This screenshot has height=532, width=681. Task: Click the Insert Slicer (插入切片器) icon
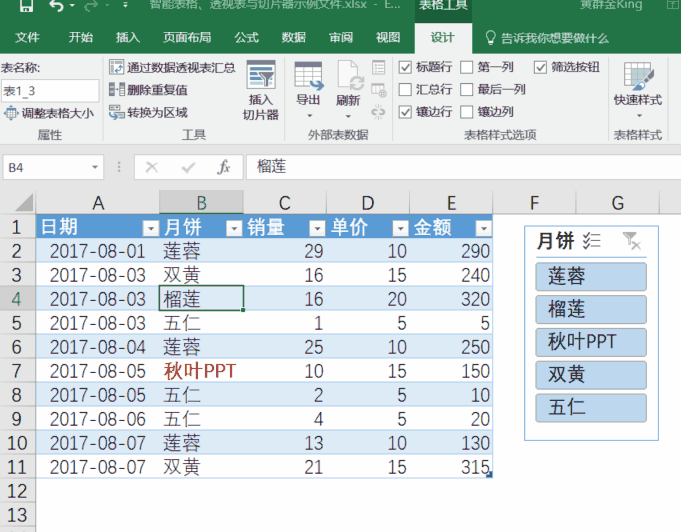point(261,78)
